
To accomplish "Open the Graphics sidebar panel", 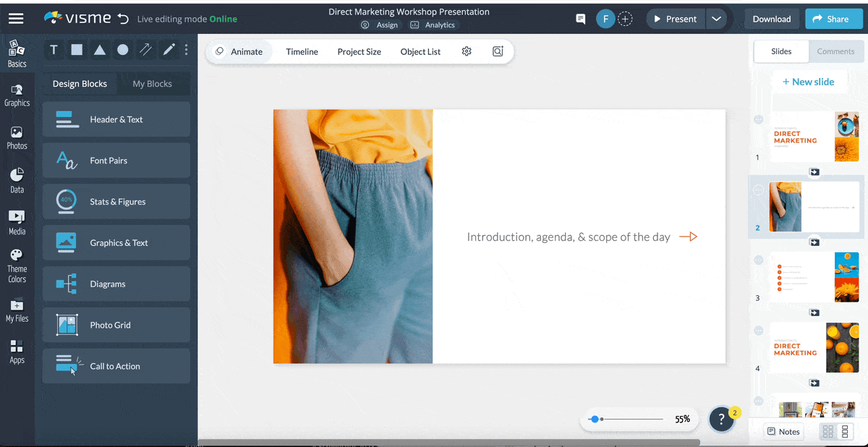I will coord(17,95).
